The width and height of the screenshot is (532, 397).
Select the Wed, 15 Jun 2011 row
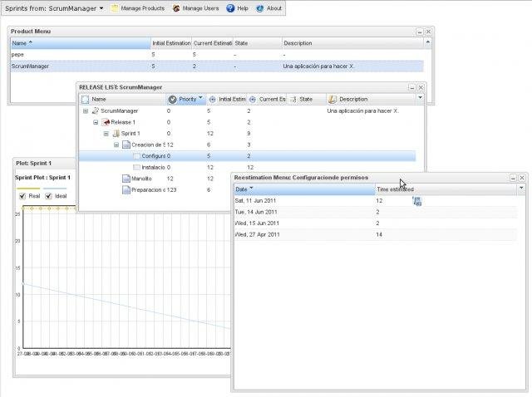pos(375,223)
